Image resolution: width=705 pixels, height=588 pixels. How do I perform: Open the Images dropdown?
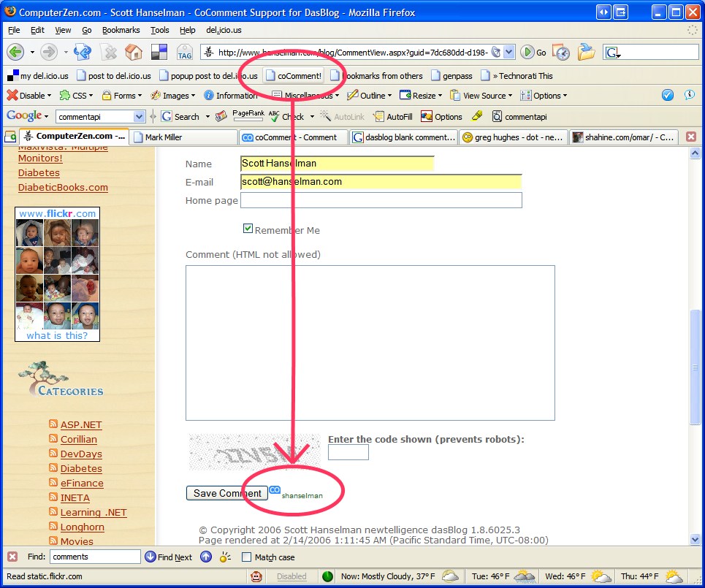click(173, 95)
